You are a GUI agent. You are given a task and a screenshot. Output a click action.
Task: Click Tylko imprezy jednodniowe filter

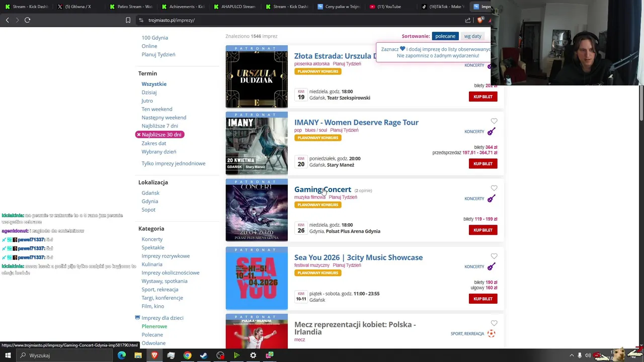(174, 163)
